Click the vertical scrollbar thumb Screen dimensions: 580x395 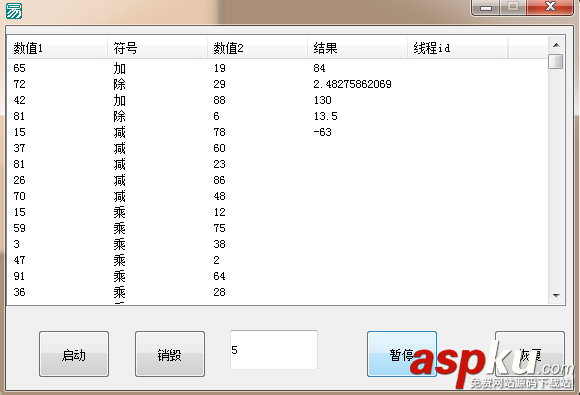click(556, 61)
